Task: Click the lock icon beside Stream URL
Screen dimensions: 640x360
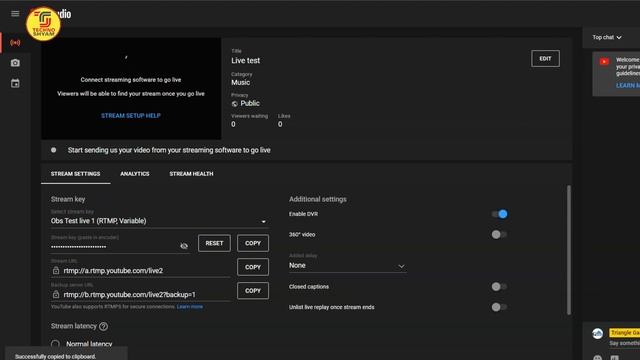Action: coord(56,270)
